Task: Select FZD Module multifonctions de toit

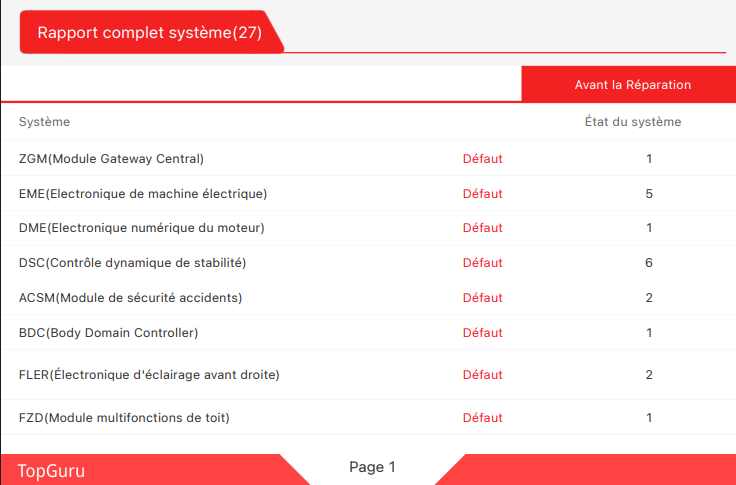Action: [x=124, y=418]
